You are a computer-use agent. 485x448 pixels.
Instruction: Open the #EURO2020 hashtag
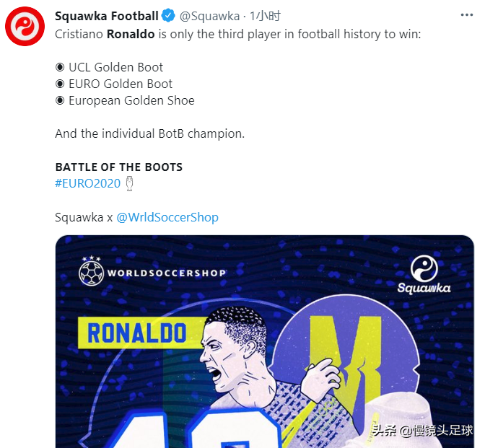coord(87,183)
